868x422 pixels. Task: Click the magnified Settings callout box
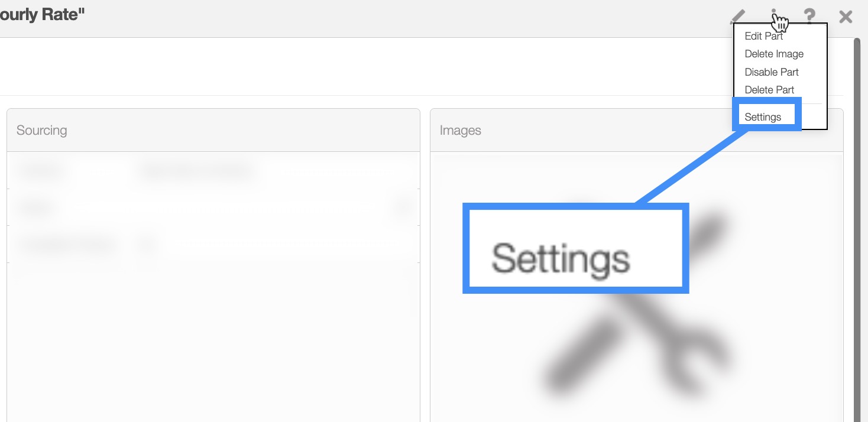tap(575, 248)
